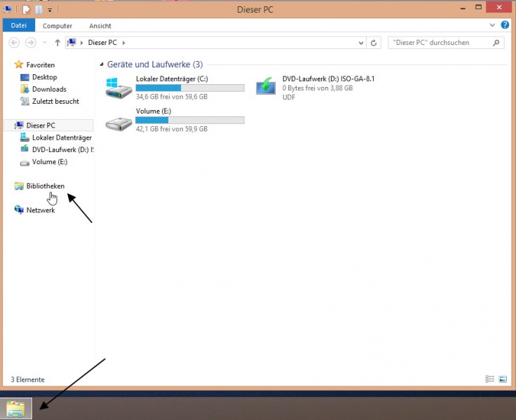Switch to large icons view in status bar
Screen dimensions: 516x420
tap(502, 379)
